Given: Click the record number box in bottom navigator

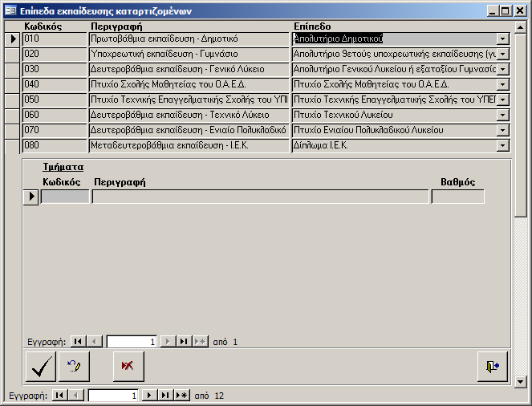Looking at the screenshot, I should point(113,396).
